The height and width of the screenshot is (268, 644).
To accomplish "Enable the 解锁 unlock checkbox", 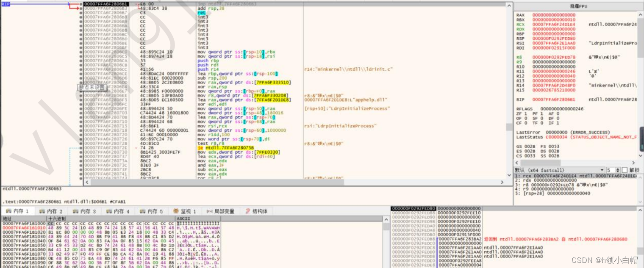I will [x=624, y=170].
